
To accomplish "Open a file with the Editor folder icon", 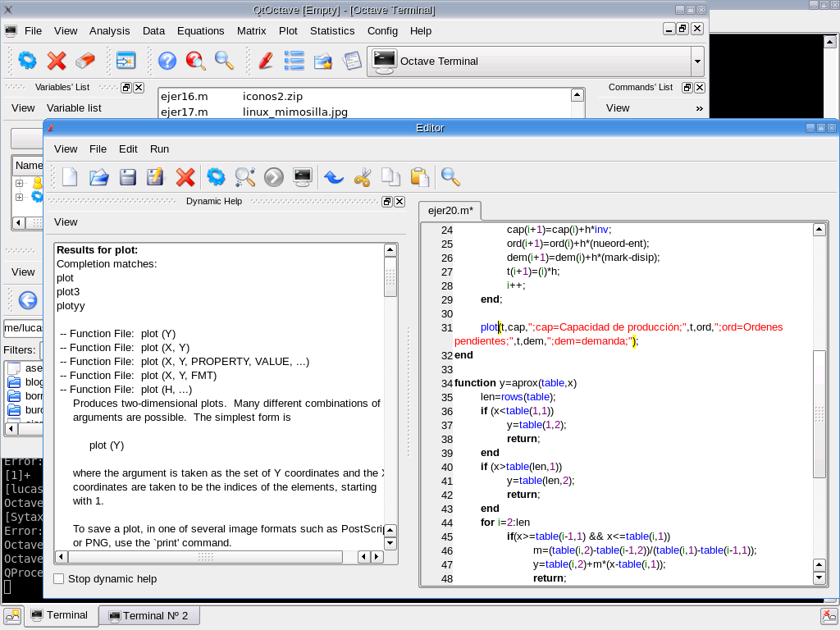I will pyautogui.click(x=99, y=177).
